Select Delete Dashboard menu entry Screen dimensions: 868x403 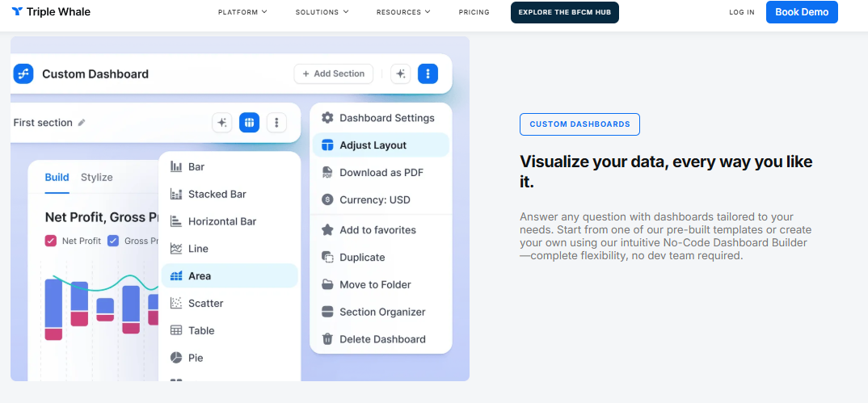381,339
